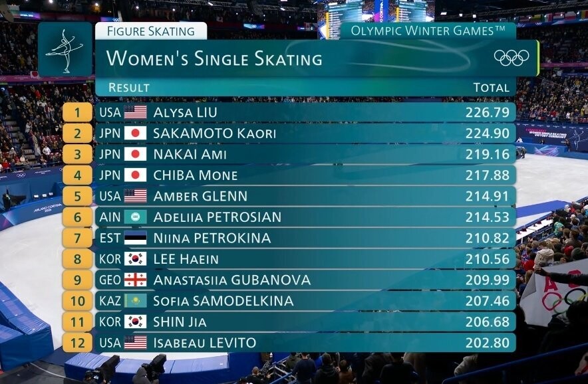
Task: Click the Japan flag beside Sakamoto Kaori
Action: [x=136, y=134]
